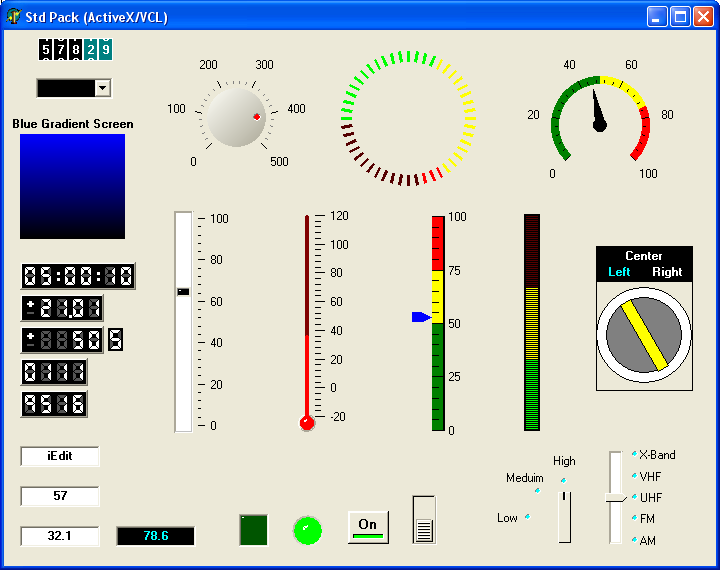Minimize the Std Pack window
720x570 pixels.
coord(657,17)
